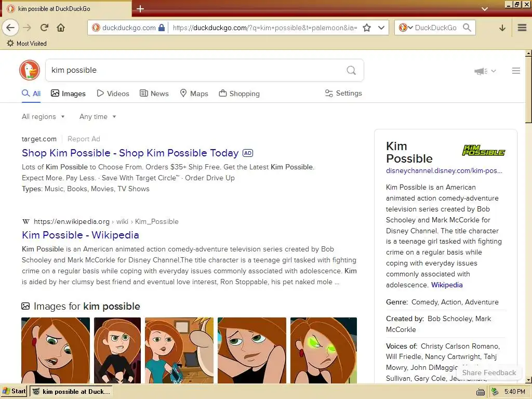The height and width of the screenshot is (399, 532).
Task: Select the Pale Moon taskbar button
Action: pos(71,392)
